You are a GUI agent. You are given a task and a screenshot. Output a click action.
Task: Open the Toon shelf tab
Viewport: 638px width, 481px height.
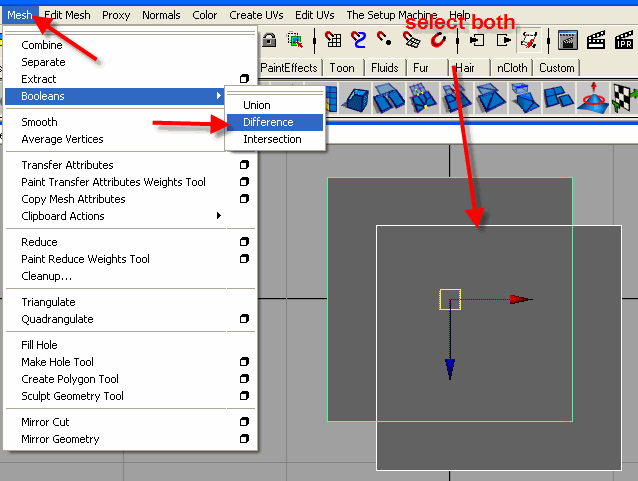[343, 68]
